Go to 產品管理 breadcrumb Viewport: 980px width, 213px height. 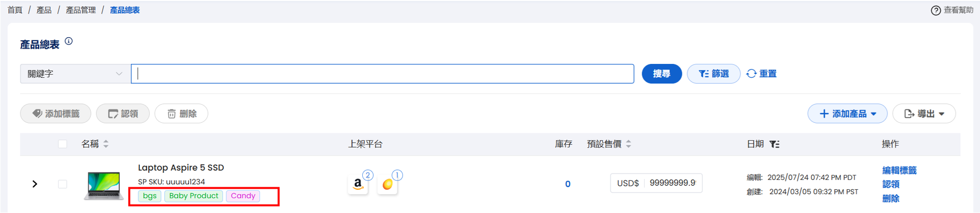[x=81, y=10]
